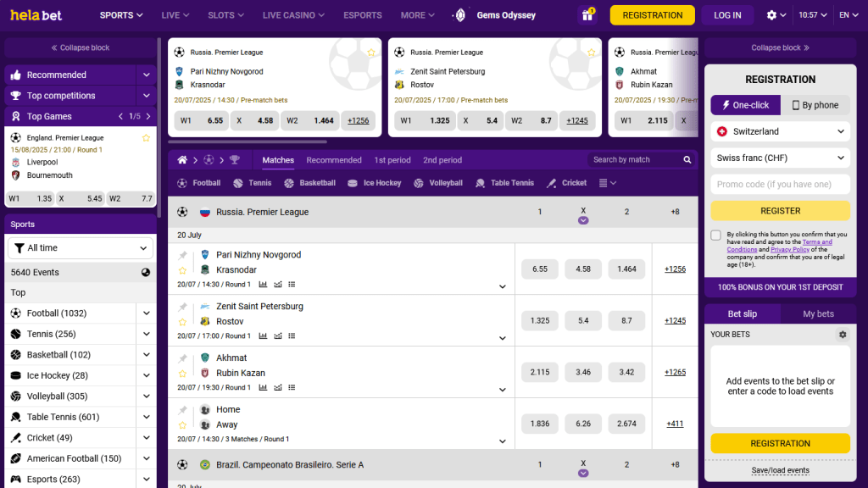The width and height of the screenshot is (868, 488).
Task: Switch to the My bets tab
Action: click(x=818, y=313)
